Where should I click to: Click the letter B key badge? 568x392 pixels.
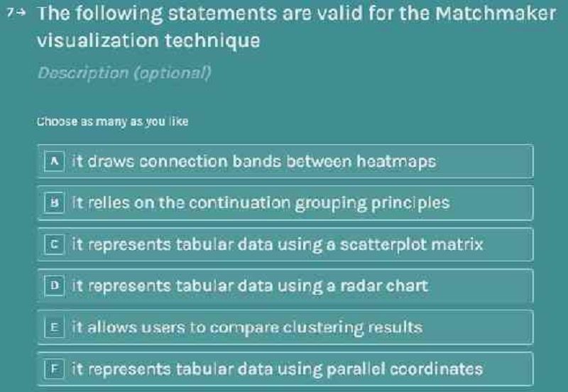(x=55, y=203)
